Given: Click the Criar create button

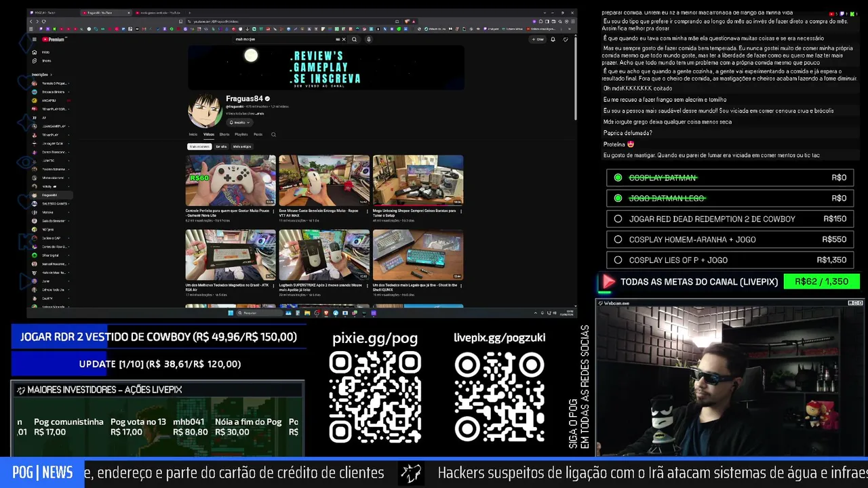Looking at the screenshot, I should (538, 39).
